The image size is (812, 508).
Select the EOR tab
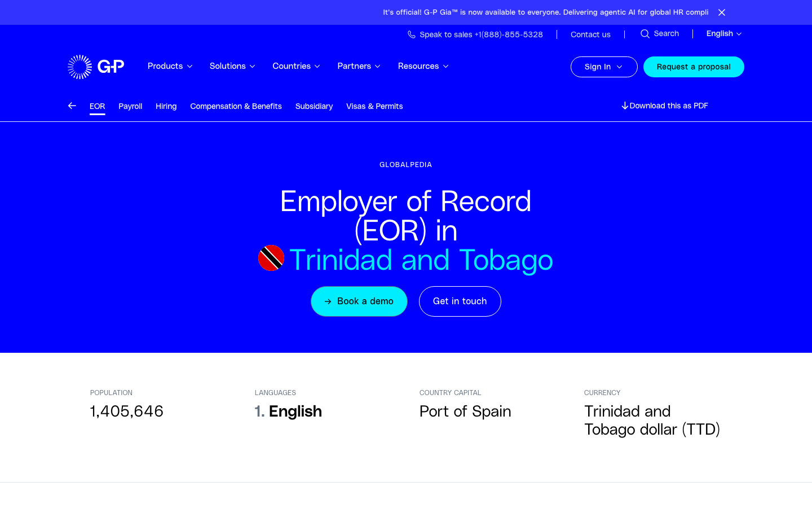(x=98, y=106)
